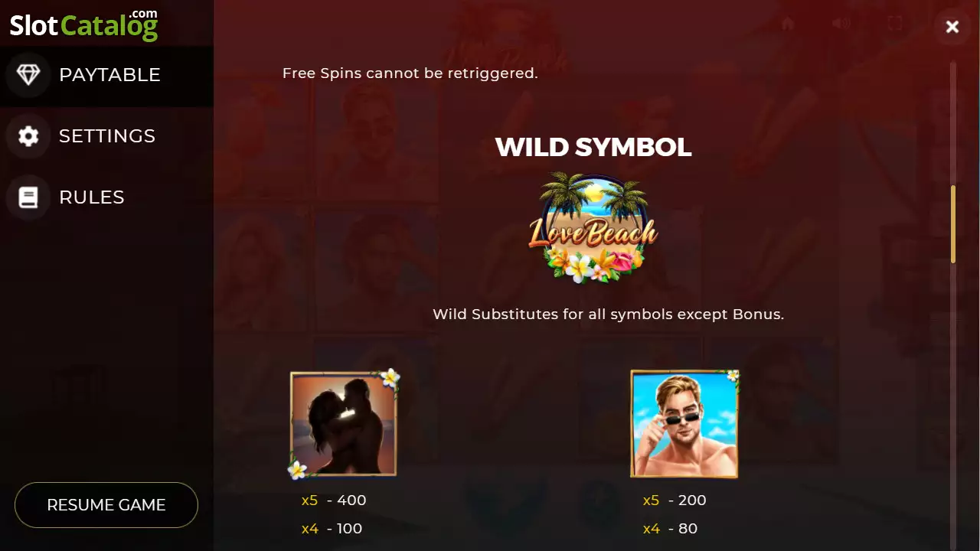Open the SlotCatalog.com logo link
980x551 pixels.
[x=83, y=24]
